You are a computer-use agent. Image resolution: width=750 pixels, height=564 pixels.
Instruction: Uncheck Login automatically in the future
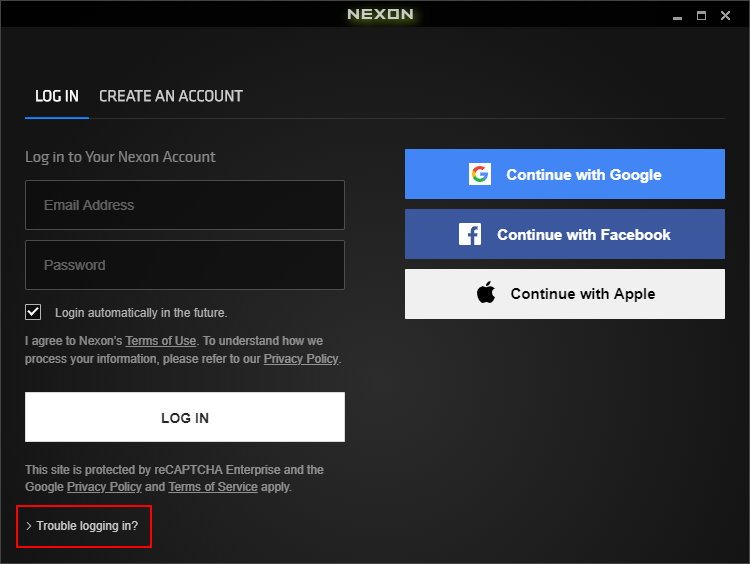pos(33,312)
